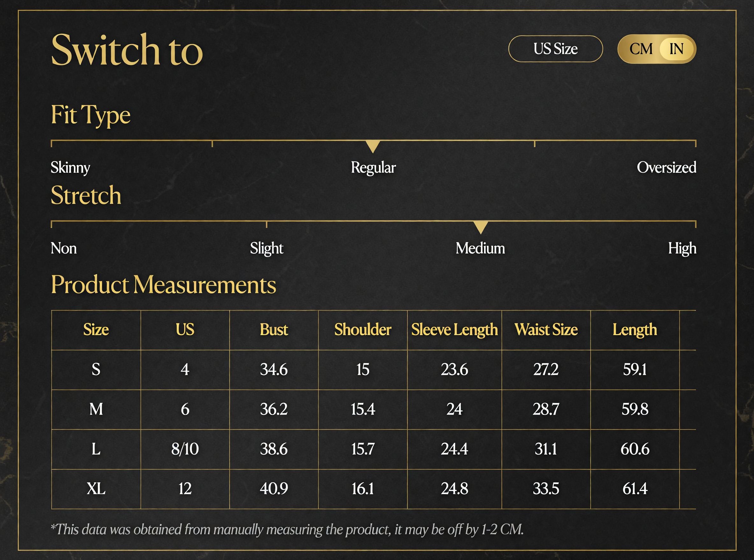The height and width of the screenshot is (560, 754).
Task: Click length value 59.8
Action: (635, 409)
